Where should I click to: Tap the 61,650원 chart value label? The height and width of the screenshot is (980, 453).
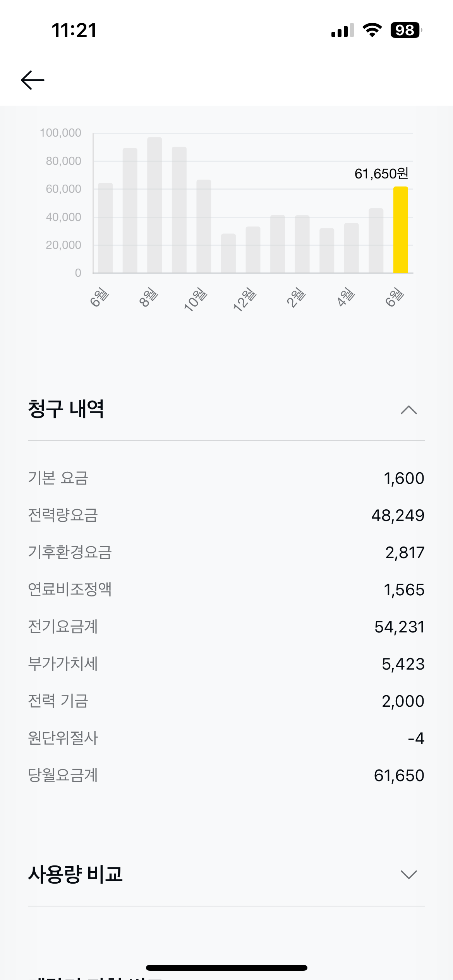381,174
